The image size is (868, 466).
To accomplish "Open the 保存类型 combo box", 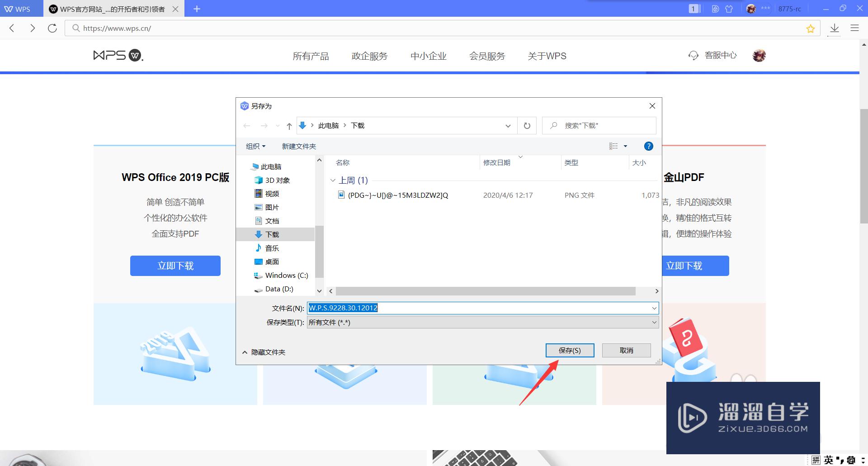I will tap(483, 322).
